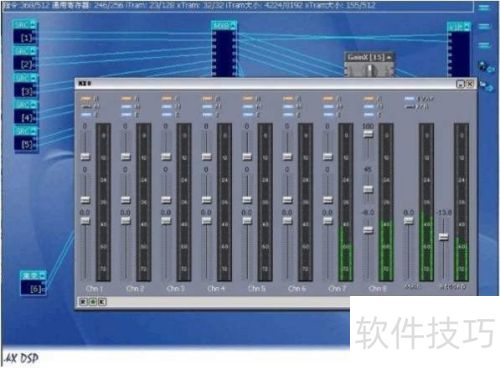The width and height of the screenshot is (500, 370).
Task: Click Chn 8 fader showing -8.0
Action: point(368,230)
